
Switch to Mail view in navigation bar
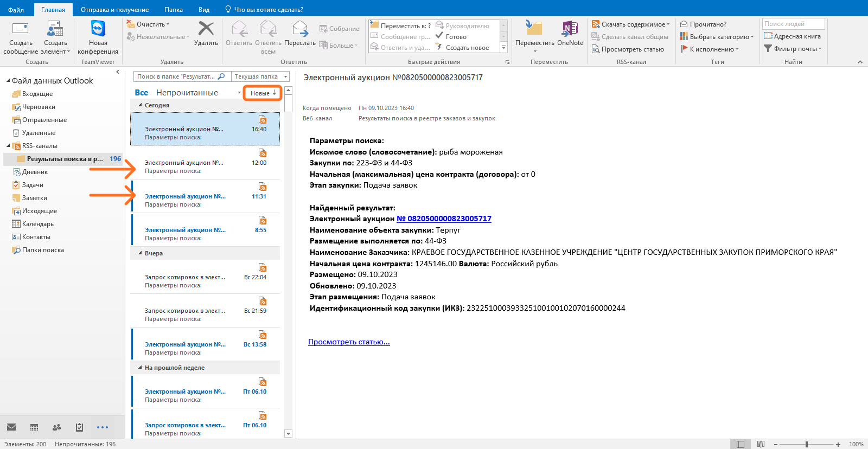pos(11,427)
